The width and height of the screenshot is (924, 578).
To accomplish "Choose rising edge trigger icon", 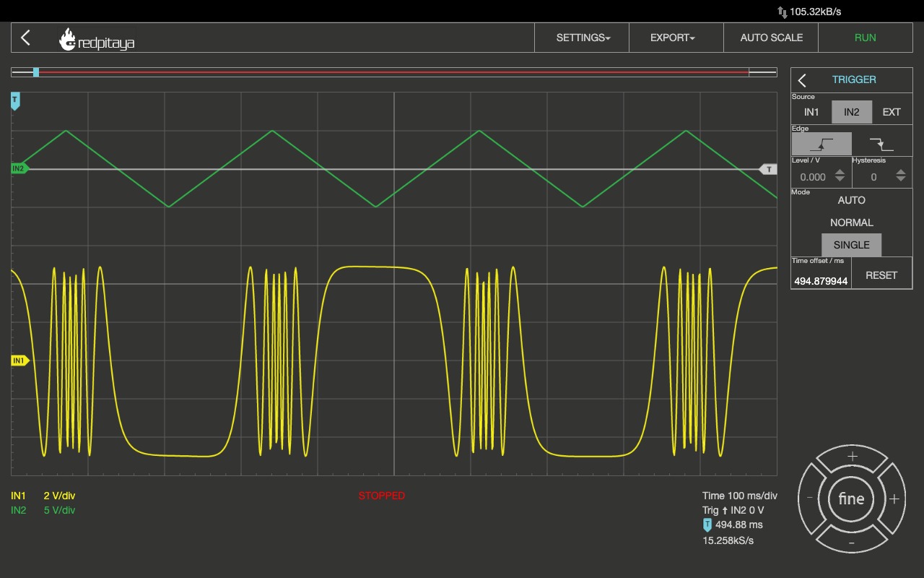I will [x=821, y=144].
